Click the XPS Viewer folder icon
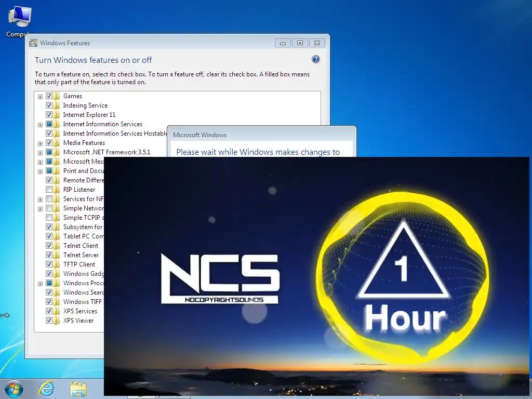The image size is (532, 399). 56,320
